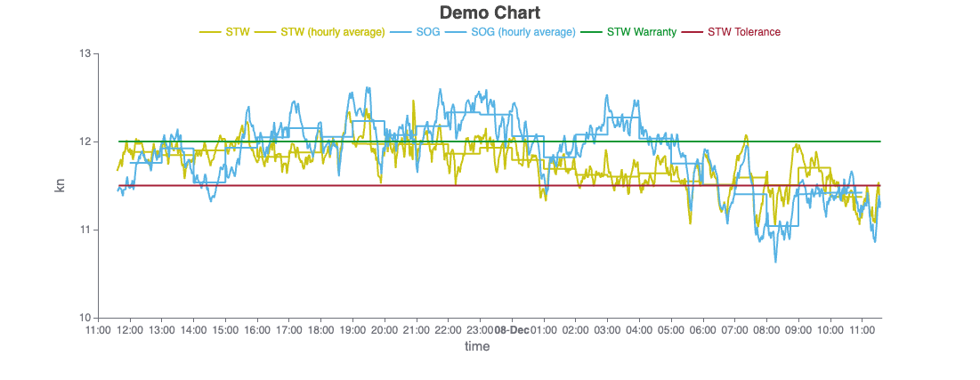Click the 04:00 x-axis tick label
This screenshot has height=380, width=980.
[x=639, y=328]
